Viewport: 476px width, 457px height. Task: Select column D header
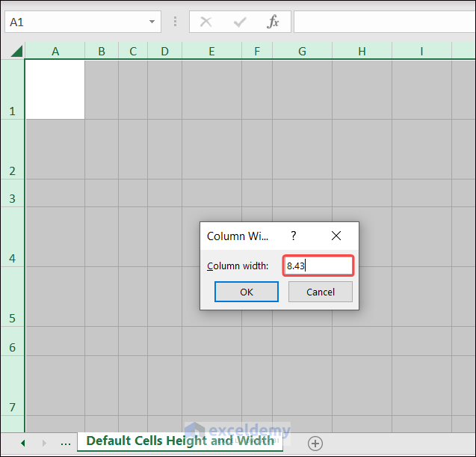(x=165, y=51)
